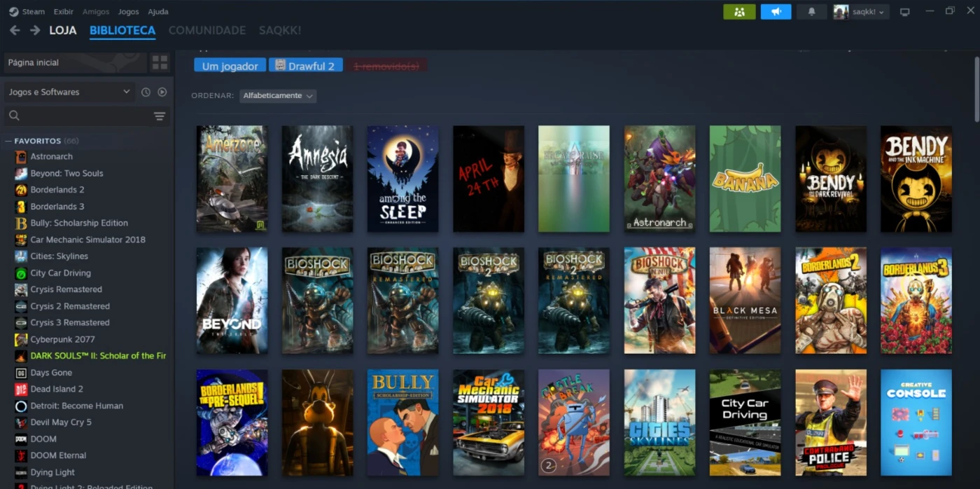The image size is (980, 489).
Task: Open the Steam menu
Action: click(33, 12)
